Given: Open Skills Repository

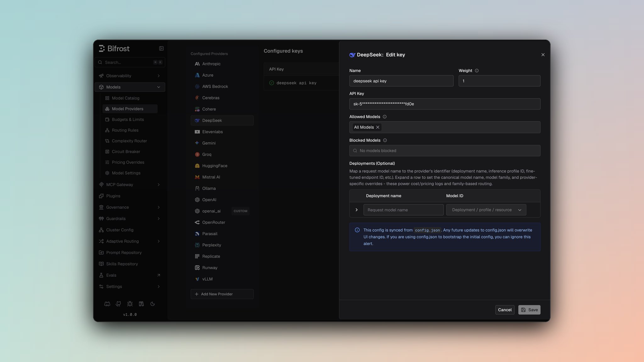Looking at the screenshot, I should click(130, 264).
